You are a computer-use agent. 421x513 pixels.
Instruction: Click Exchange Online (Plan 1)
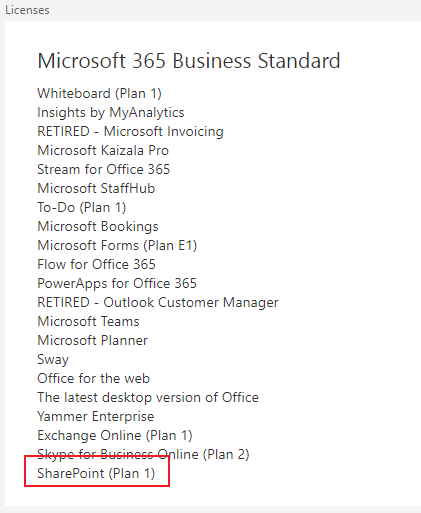115,435
